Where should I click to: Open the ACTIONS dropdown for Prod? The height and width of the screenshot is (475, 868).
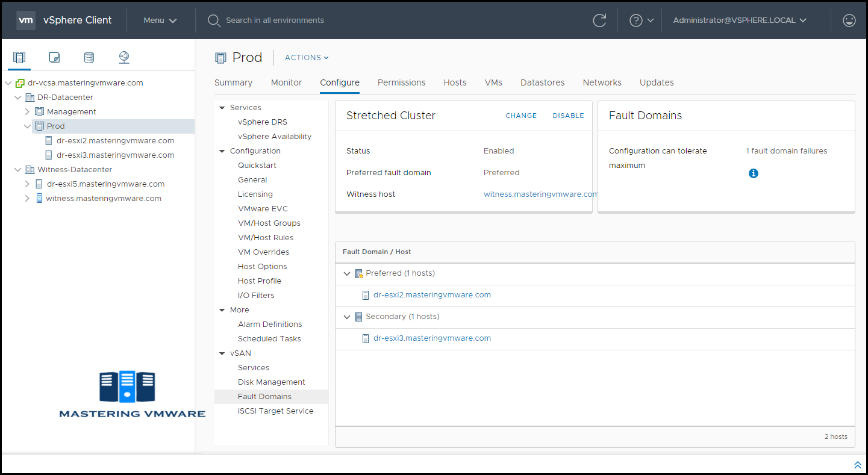(307, 58)
